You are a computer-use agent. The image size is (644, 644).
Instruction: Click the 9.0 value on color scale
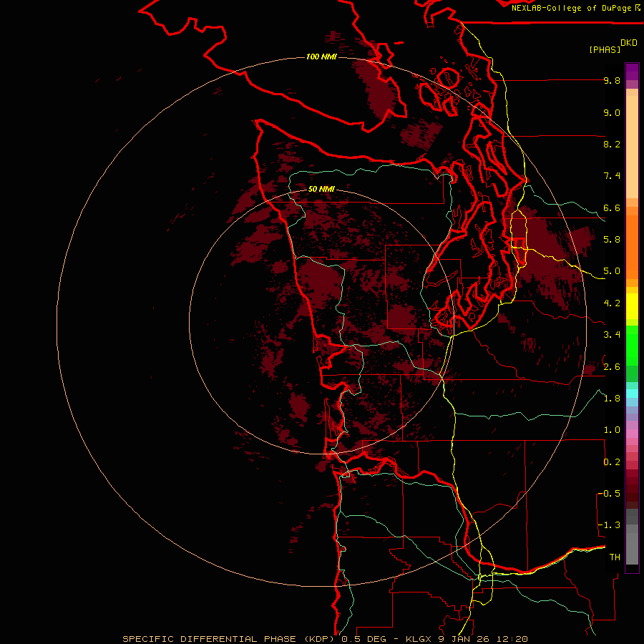coord(612,112)
